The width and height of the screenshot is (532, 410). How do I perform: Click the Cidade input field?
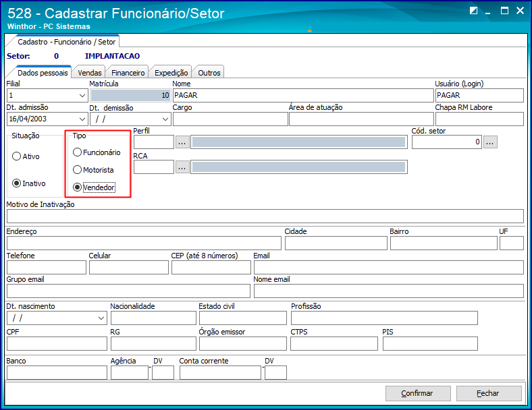point(336,243)
